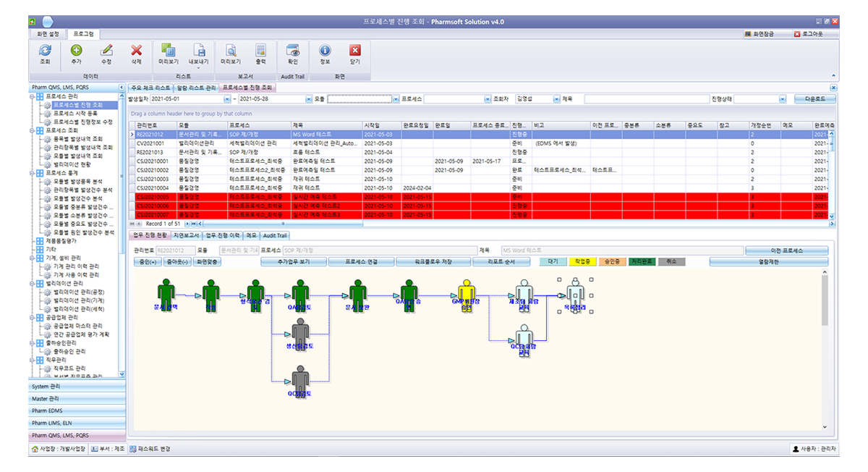
Task: Collapse the 프로세스 통계 tree node
Action: (33, 173)
